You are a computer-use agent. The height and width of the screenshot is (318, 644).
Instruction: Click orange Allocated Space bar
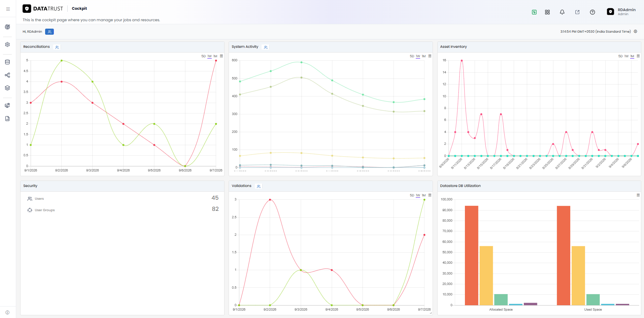tap(472, 255)
